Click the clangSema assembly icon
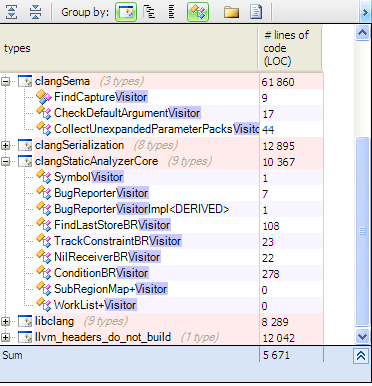 click(25, 81)
